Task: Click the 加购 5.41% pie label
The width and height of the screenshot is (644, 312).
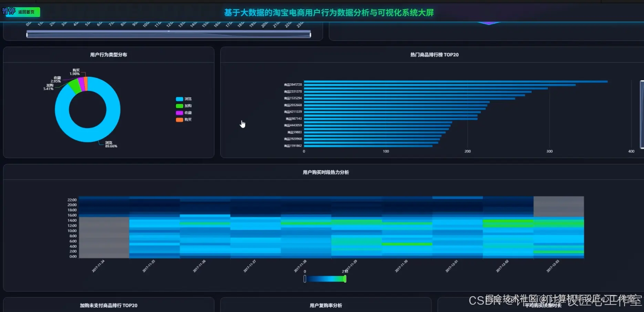Action: pos(49,87)
